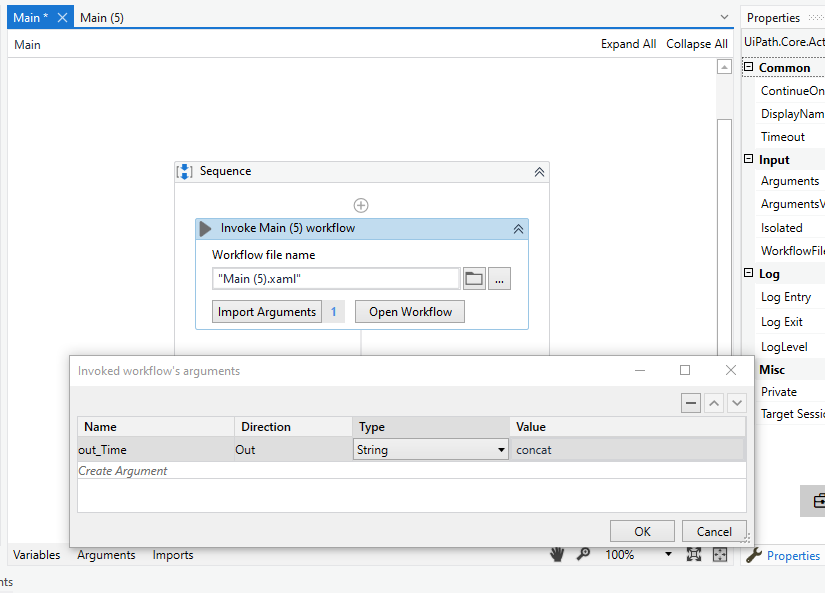Viewport: 825px width, 593px height.
Task: Delete argument with the minus button
Action: point(691,404)
